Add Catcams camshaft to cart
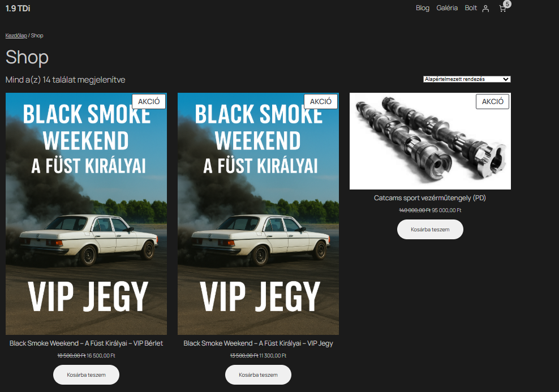This screenshot has height=392, width=559. [430, 230]
